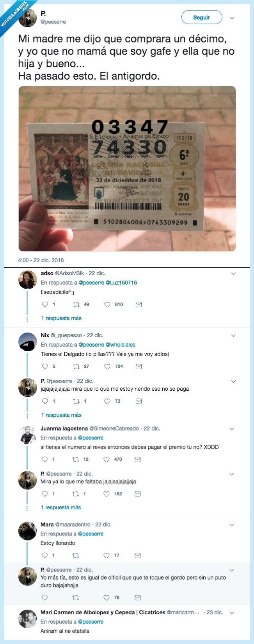The height and width of the screenshot is (644, 254).
Task: Open the @whoislales mention link
Action: (x=121, y=345)
